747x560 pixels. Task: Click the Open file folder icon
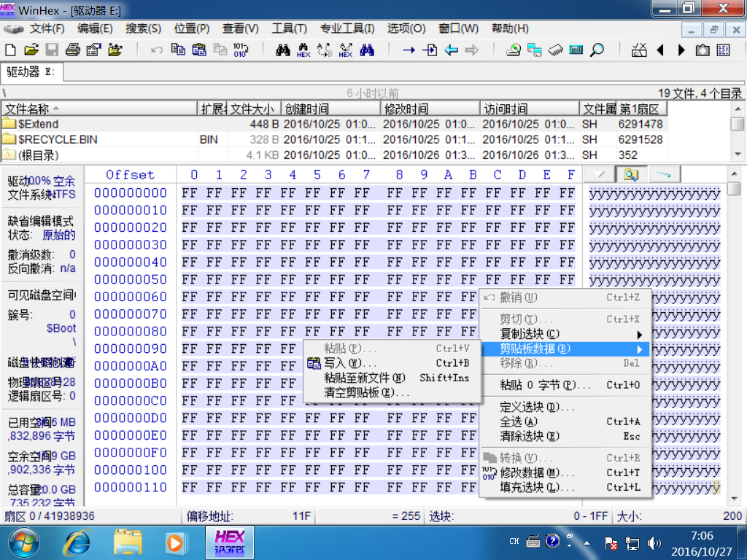click(x=31, y=50)
